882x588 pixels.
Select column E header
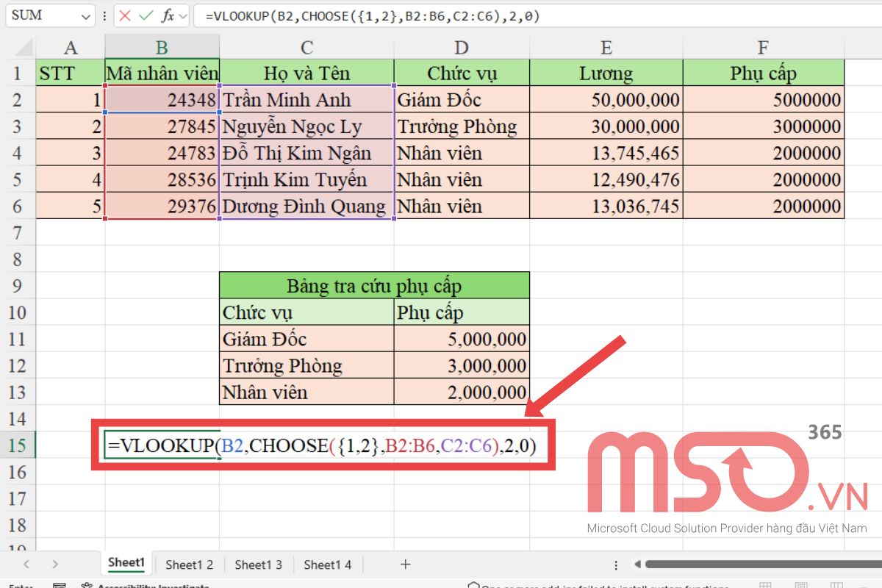(x=606, y=48)
